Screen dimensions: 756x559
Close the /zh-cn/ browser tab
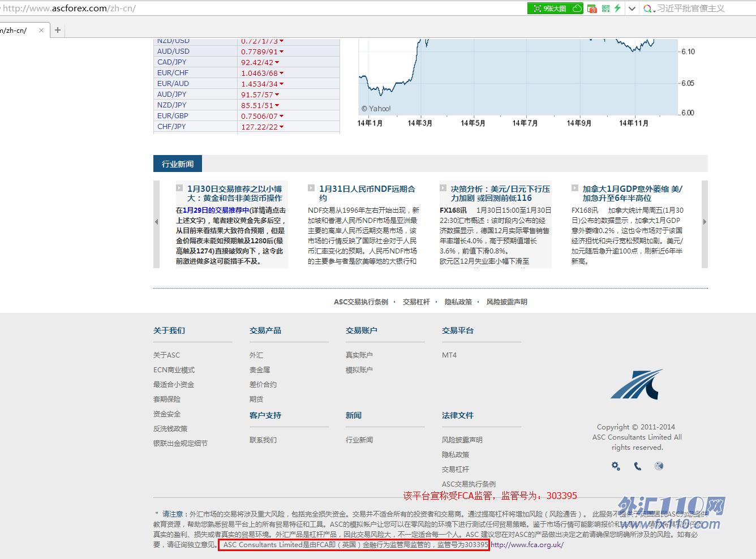pos(41,30)
